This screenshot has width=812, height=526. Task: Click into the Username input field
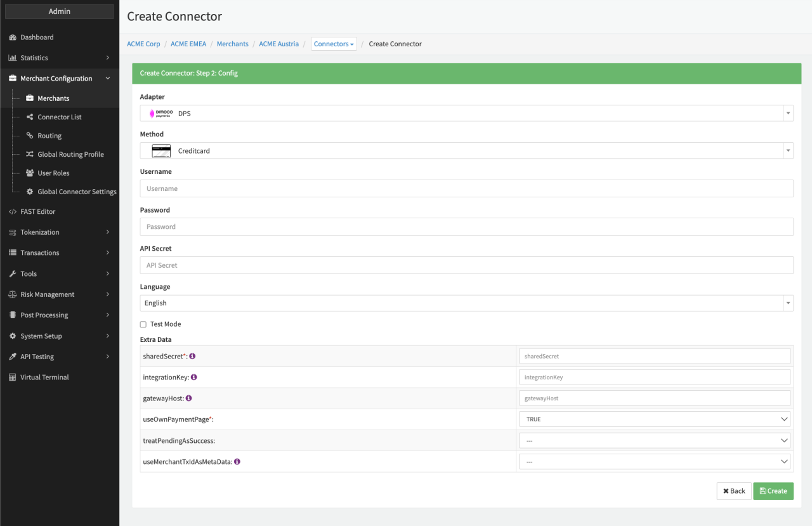(466, 188)
